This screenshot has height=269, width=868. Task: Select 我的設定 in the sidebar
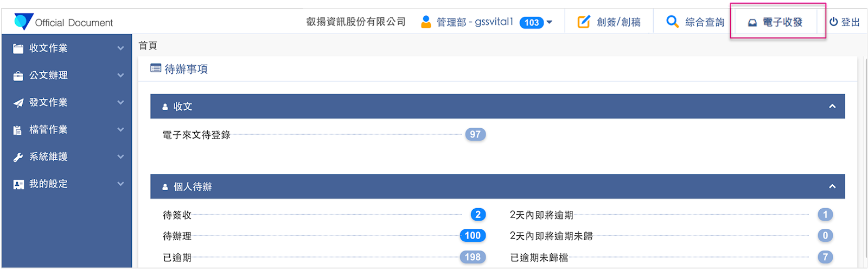[x=49, y=184]
